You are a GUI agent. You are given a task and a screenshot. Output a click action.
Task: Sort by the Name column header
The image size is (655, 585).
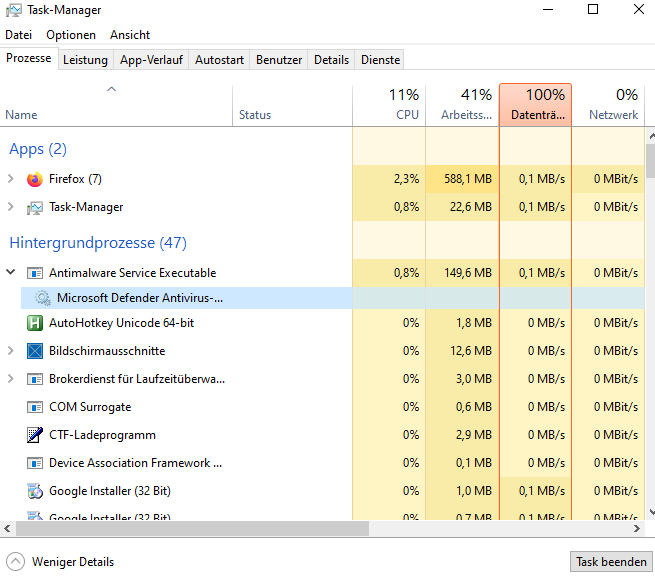tap(116, 105)
